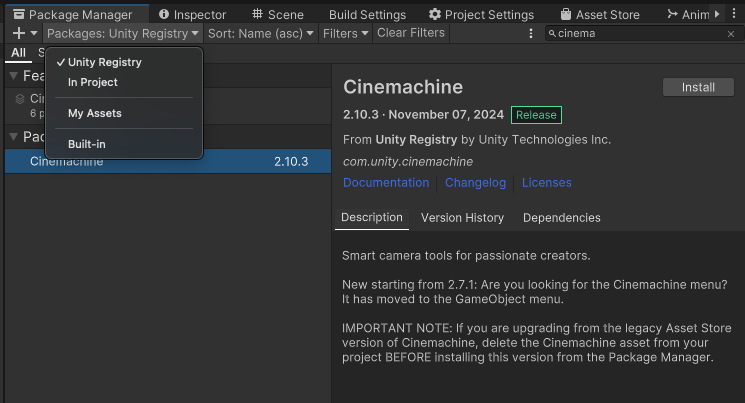The width and height of the screenshot is (745, 403).
Task: Switch to the Asset Store tab
Action: point(600,15)
